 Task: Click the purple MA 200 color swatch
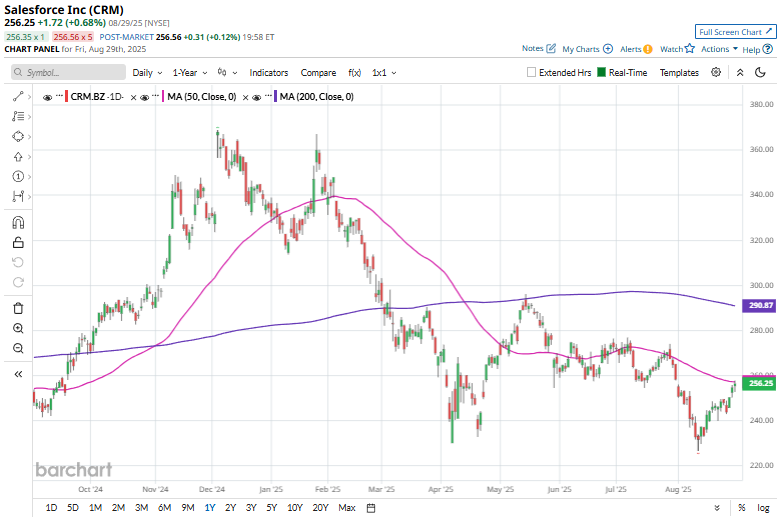(275, 97)
